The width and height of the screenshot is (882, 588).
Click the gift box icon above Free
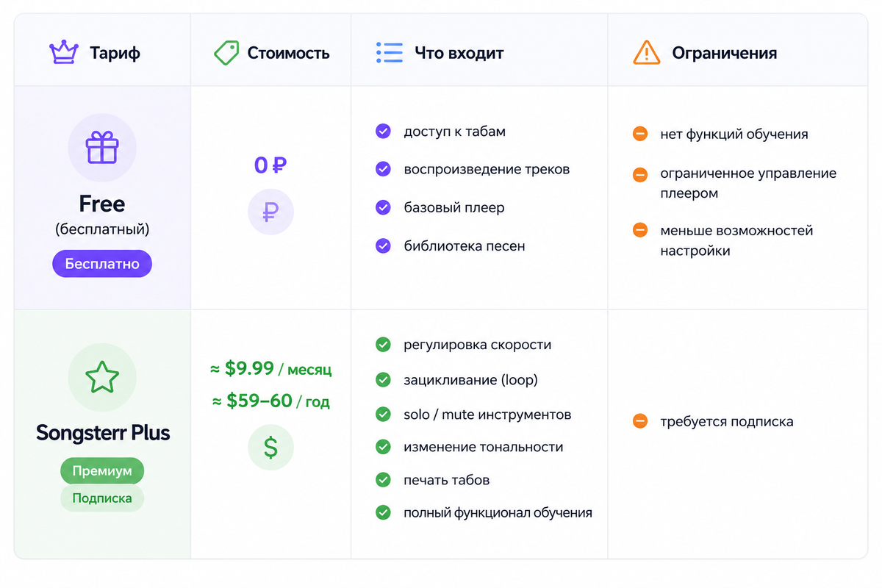[x=102, y=148]
